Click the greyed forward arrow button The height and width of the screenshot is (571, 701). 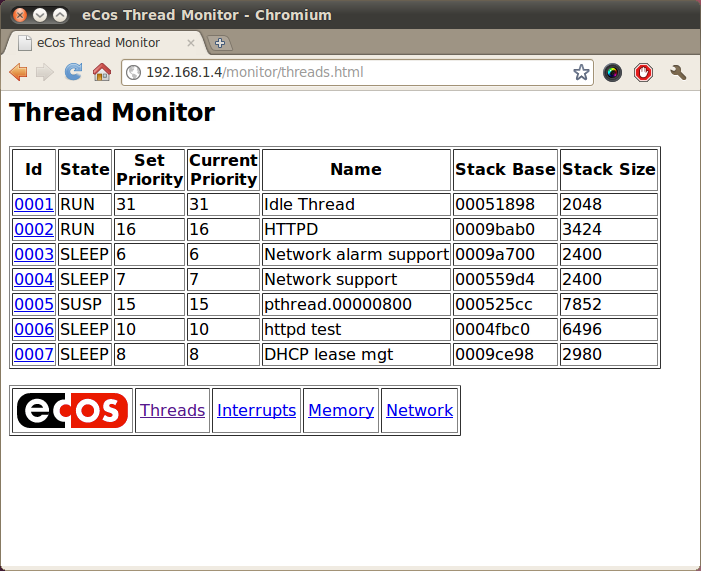click(45, 72)
